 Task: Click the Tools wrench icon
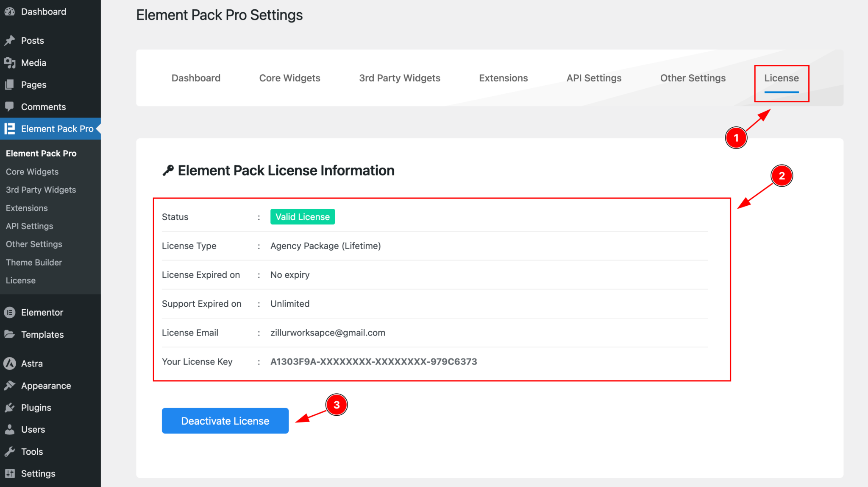[x=10, y=451]
